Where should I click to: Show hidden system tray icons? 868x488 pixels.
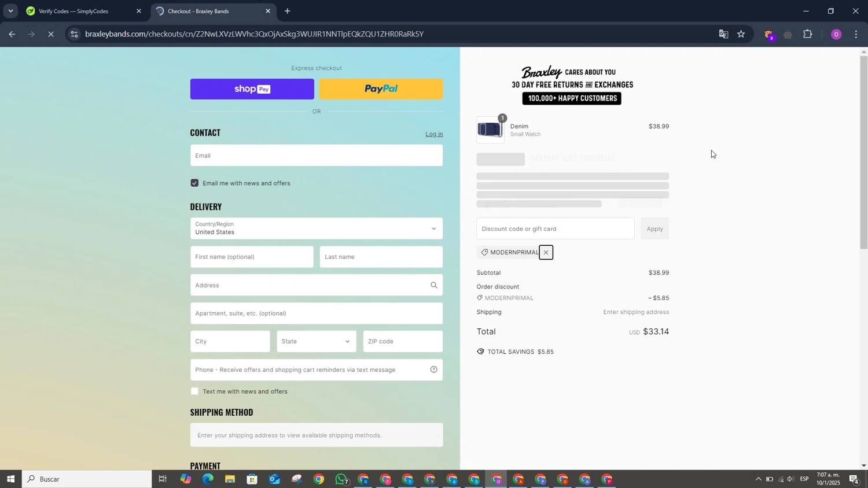pyautogui.click(x=758, y=479)
